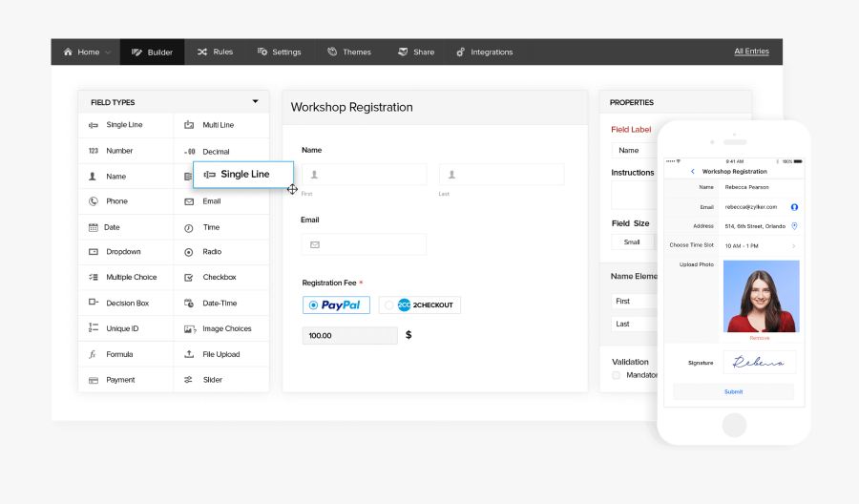Image resolution: width=859 pixels, height=504 pixels.
Task: Open the Themes tab
Action: pyautogui.click(x=348, y=52)
